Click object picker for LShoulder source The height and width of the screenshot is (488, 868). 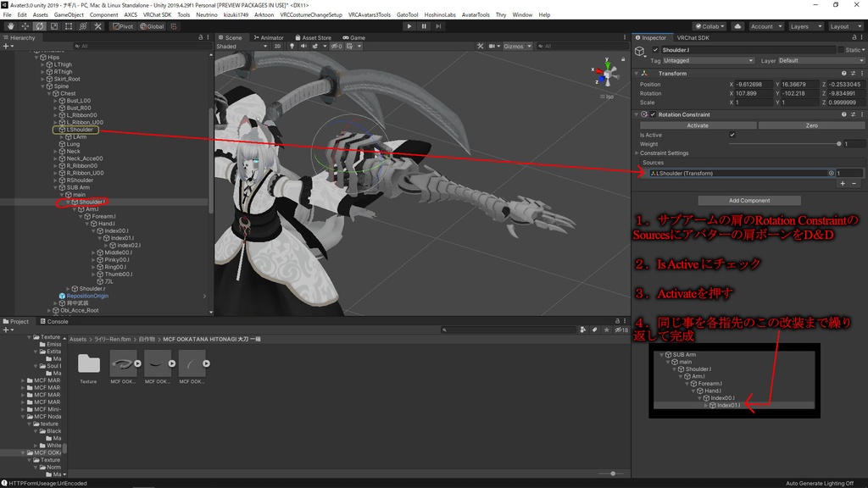[x=831, y=173]
